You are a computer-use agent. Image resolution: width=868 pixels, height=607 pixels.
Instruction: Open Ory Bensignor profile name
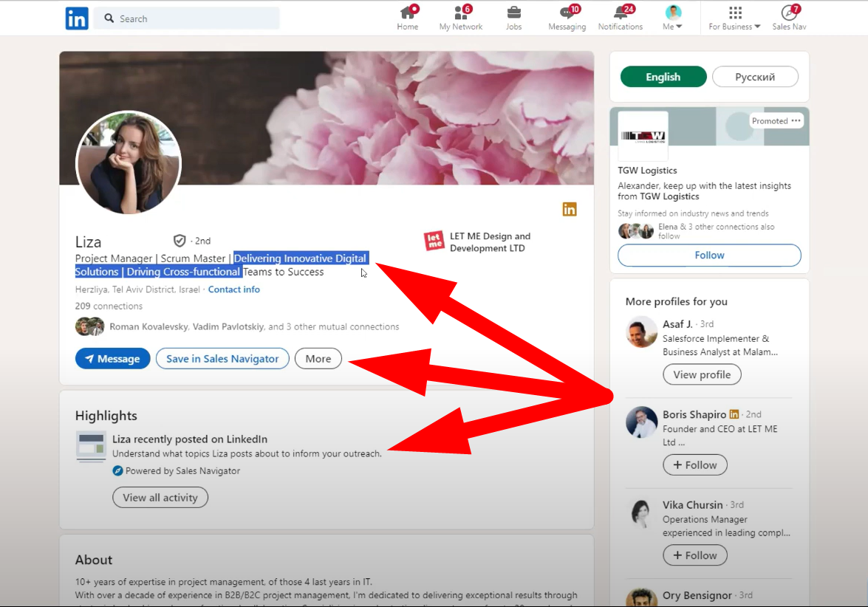pos(697,595)
